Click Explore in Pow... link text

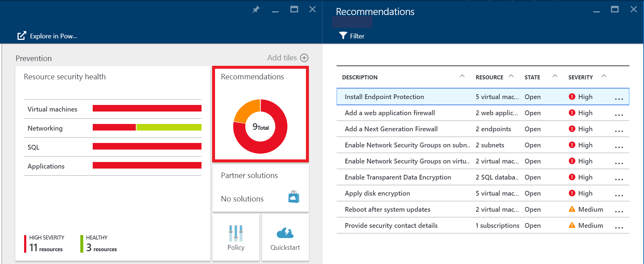click(54, 36)
